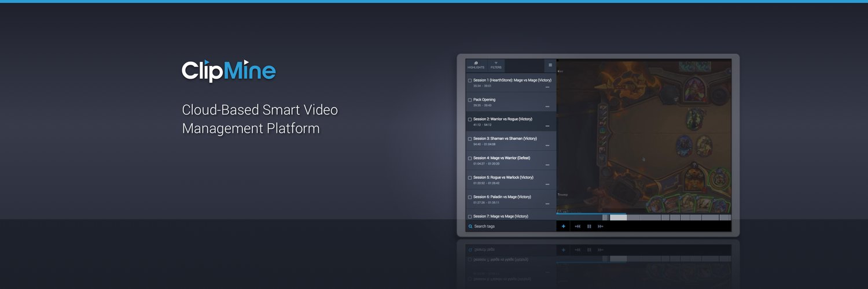868x289 pixels.
Task: Open more options for Session 3
Action: click(547, 146)
